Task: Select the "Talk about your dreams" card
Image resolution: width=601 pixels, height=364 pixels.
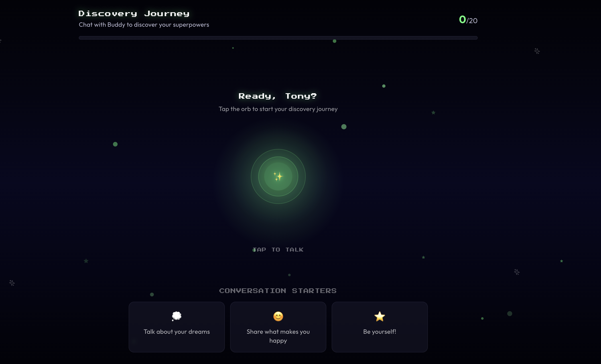Action: 177,327
